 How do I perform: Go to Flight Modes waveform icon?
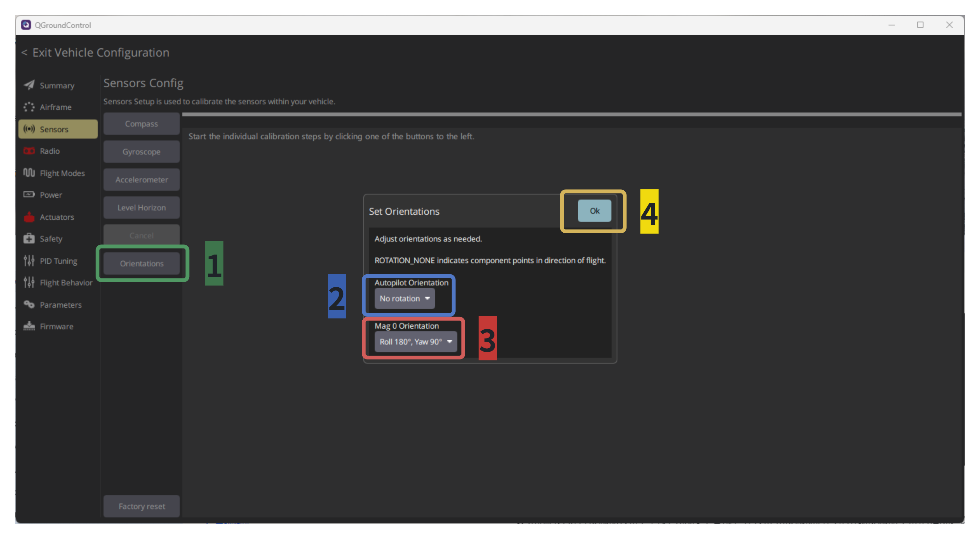[x=29, y=173]
